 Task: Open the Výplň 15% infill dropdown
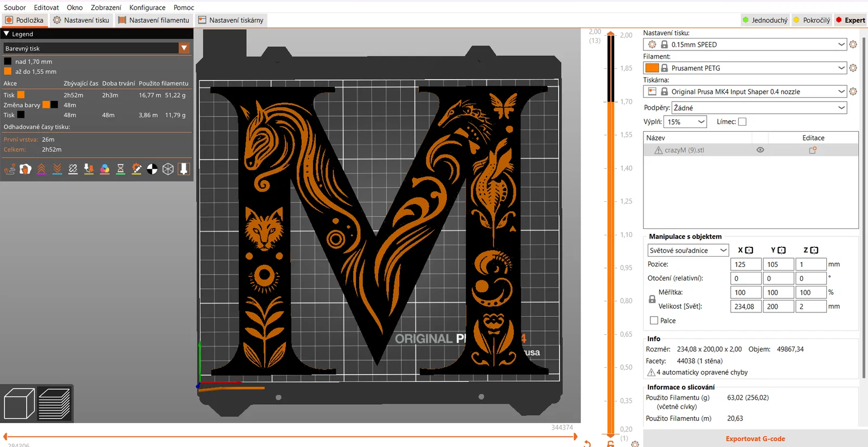(x=686, y=122)
